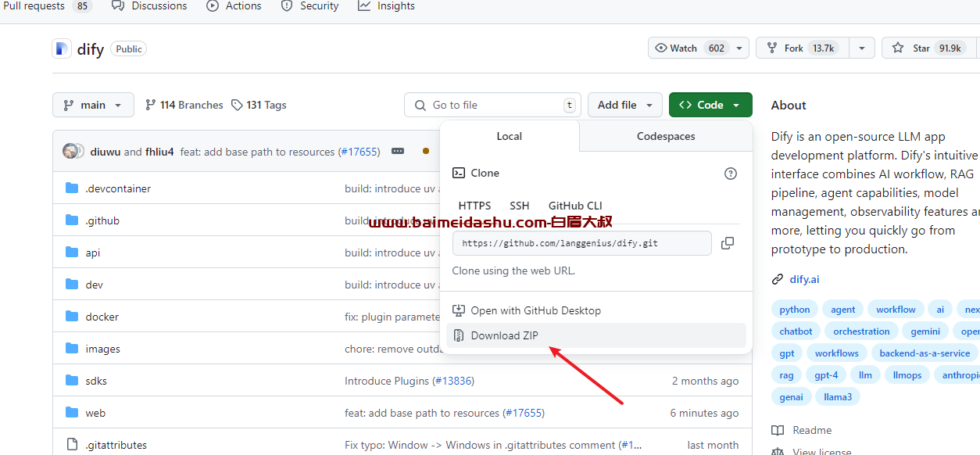Click the llama3 topic tag
The image size is (980, 455).
click(x=838, y=397)
